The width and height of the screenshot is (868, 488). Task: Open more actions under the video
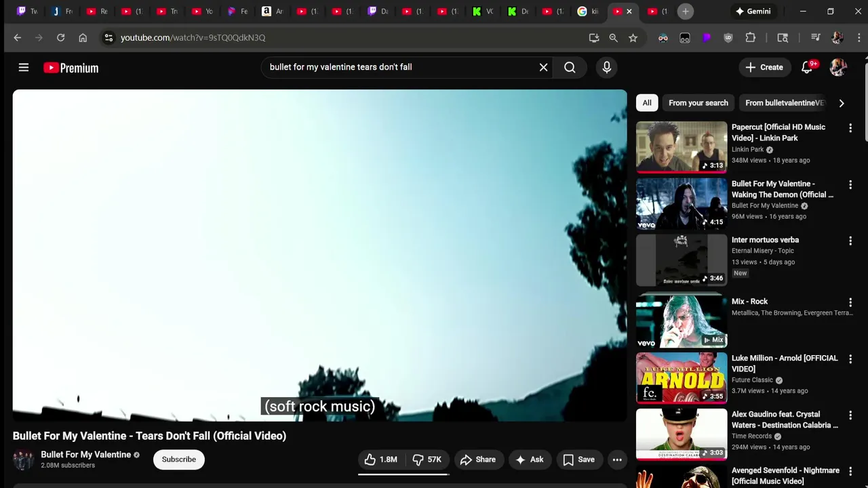click(x=617, y=460)
